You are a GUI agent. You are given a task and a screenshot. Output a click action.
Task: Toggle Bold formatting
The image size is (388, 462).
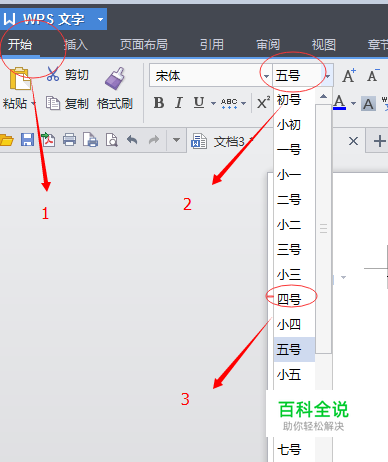point(159,103)
